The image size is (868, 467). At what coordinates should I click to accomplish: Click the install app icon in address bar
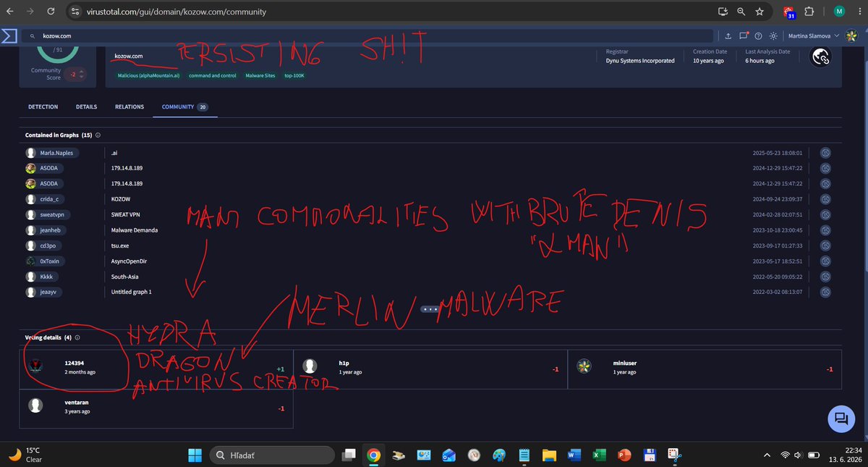[723, 12]
